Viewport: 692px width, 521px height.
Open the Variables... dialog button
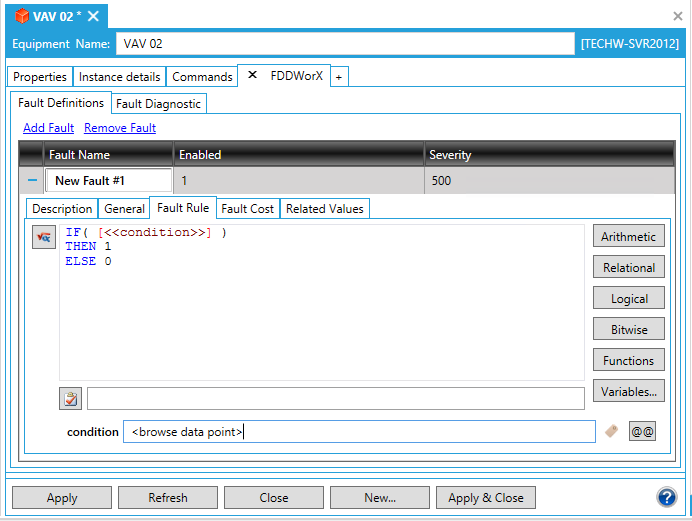[629, 392]
